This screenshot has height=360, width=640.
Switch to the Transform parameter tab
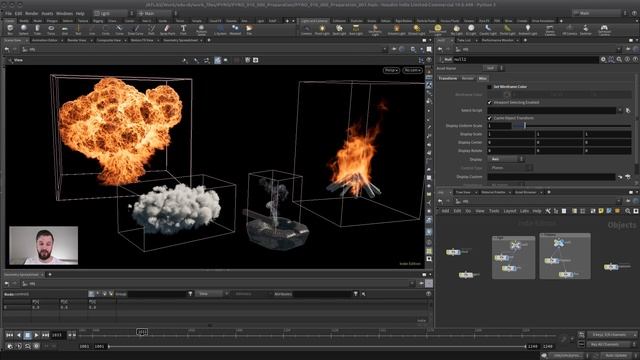click(448, 78)
